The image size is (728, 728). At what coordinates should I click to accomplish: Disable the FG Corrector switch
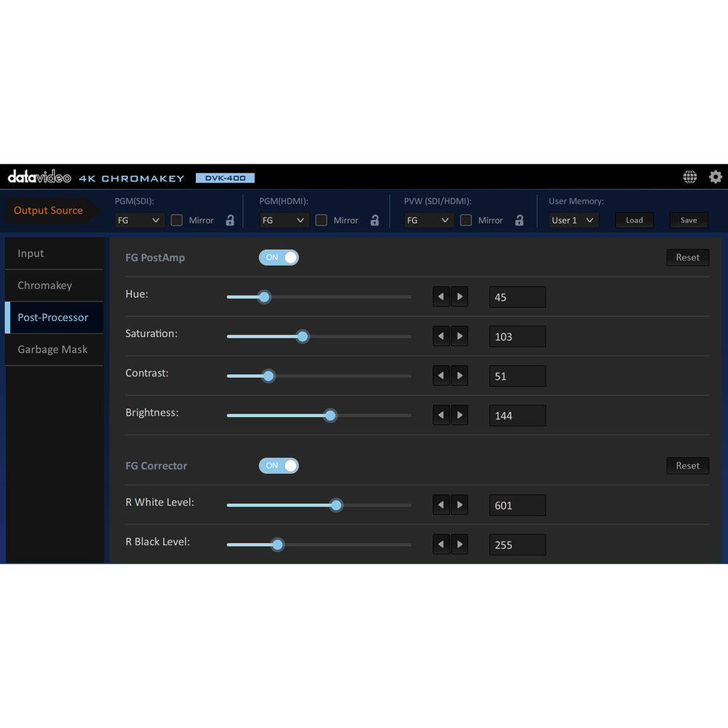pyautogui.click(x=279, y=466)
